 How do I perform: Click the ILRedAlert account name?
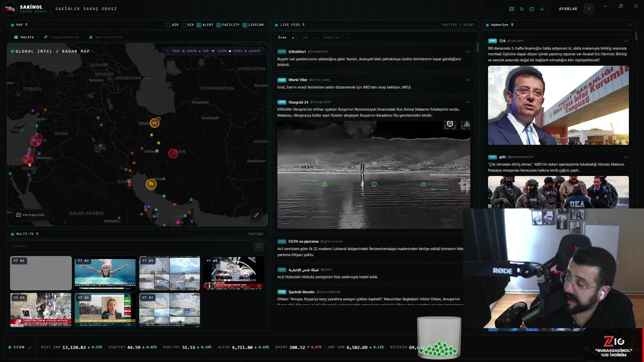point(297,52)
